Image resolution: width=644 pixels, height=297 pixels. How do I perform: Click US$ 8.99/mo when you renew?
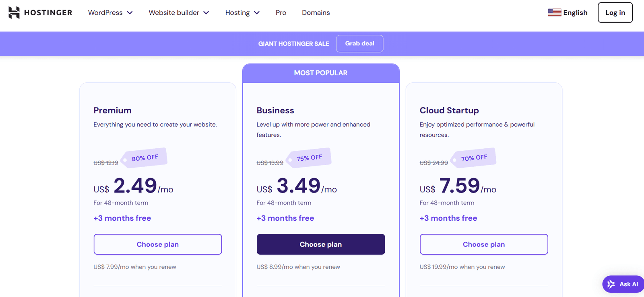(298, 267)
